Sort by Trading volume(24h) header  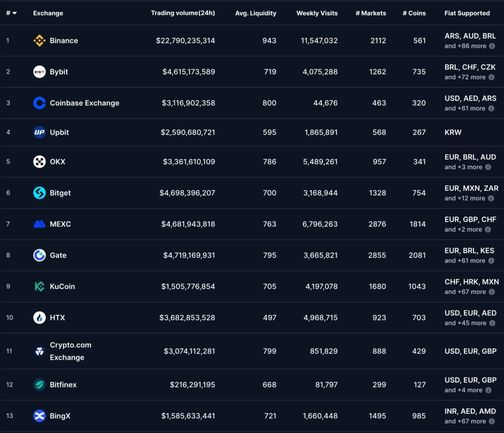(183, 13)
